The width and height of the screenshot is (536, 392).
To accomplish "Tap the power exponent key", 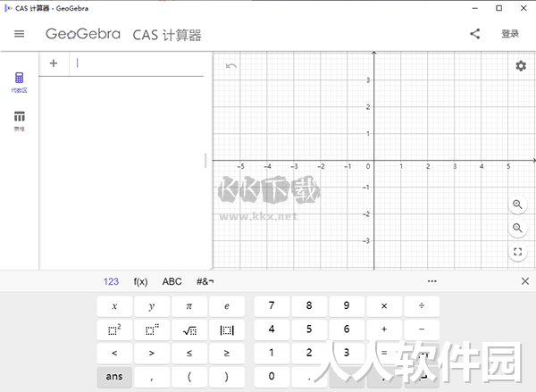I will click(152, 329).
